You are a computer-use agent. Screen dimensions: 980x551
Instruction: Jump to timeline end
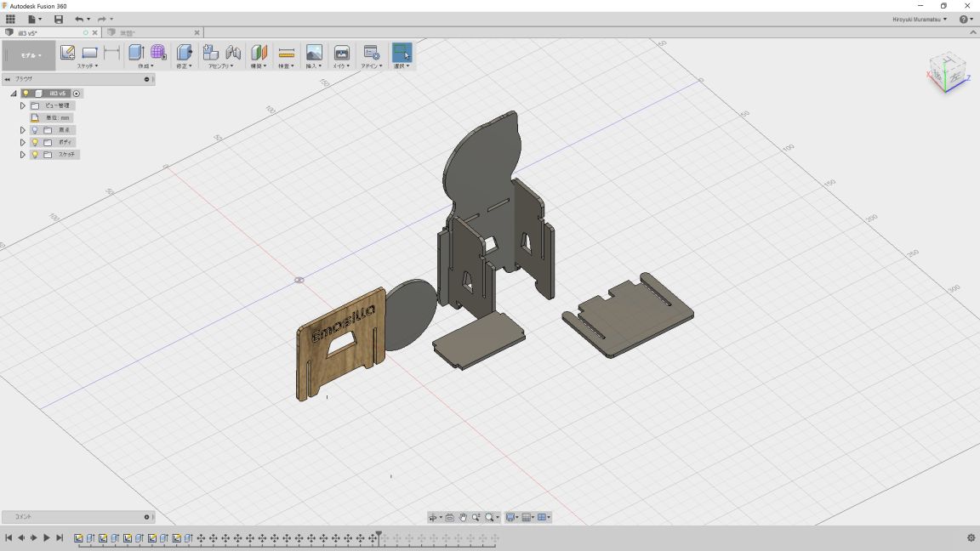[60, 537]
